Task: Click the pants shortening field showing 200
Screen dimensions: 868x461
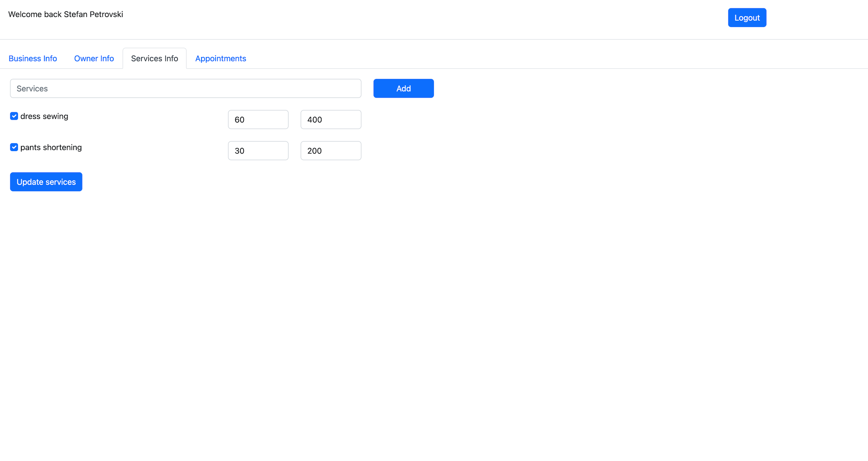Action: coord(331,151)
